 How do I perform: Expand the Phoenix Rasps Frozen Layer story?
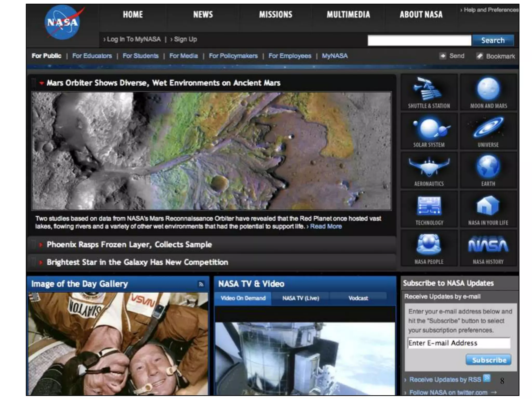(129, 244)
